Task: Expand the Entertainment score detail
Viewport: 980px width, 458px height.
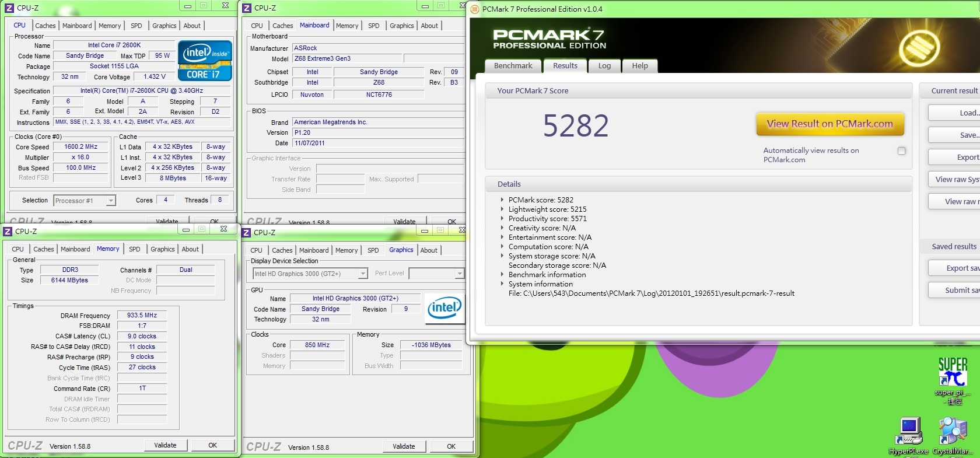Action: (502, 237)
